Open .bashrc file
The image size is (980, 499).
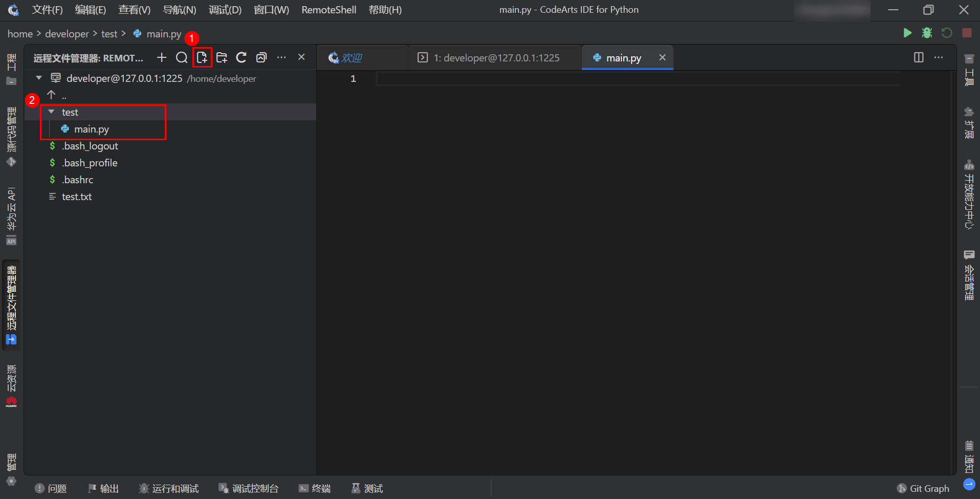click(x=78, y=180)
